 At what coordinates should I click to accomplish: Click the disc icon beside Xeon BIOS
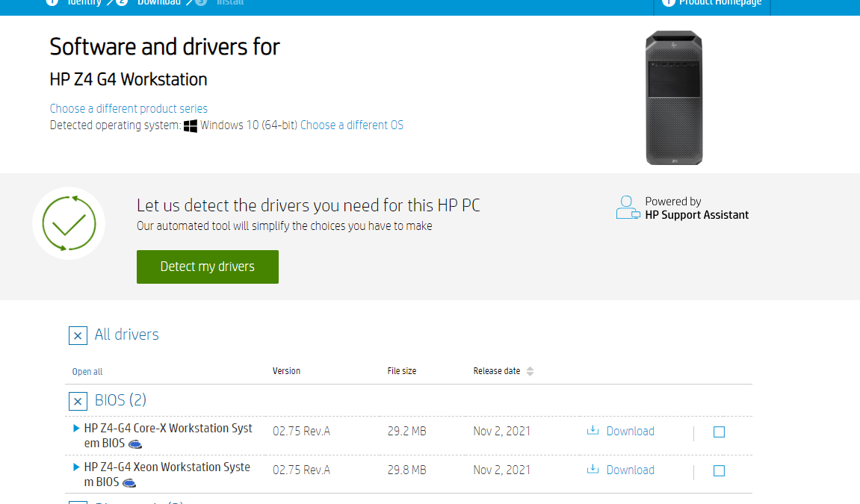[x=129, y=483]
